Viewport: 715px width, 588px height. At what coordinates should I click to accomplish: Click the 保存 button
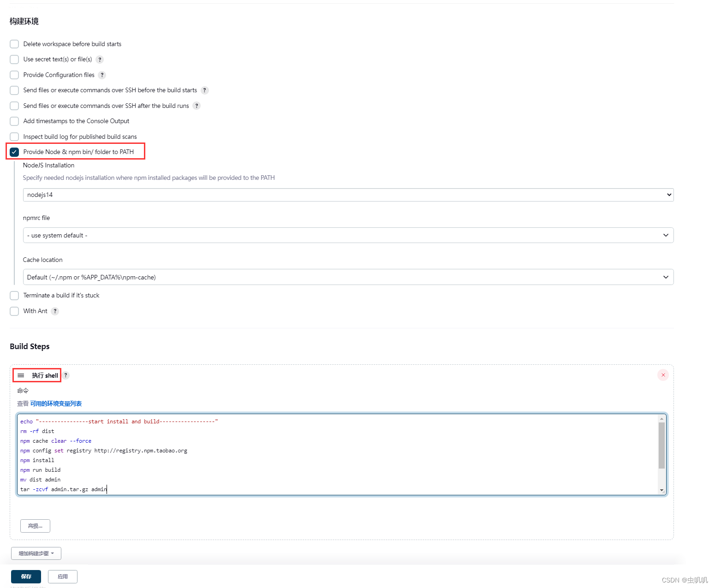[x=26, y=576]
